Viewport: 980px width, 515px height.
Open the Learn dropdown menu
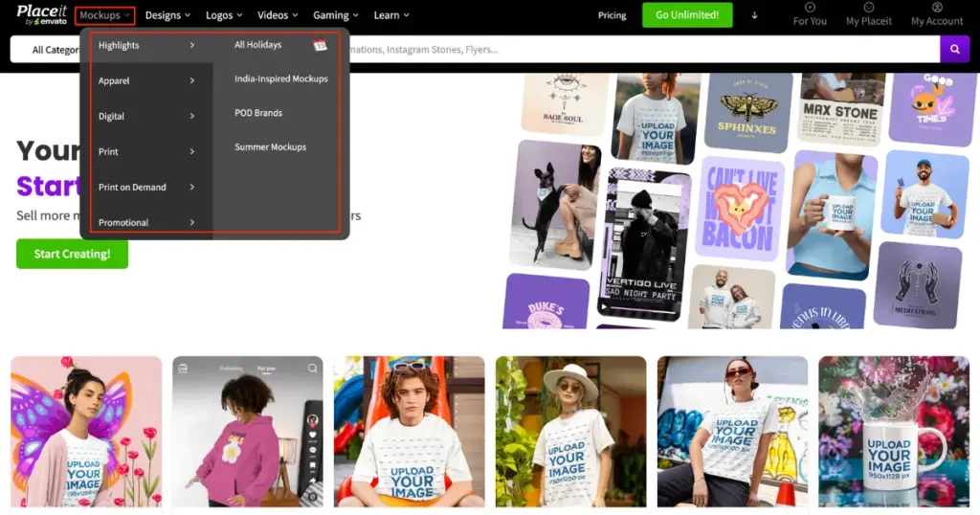(391, 15)
